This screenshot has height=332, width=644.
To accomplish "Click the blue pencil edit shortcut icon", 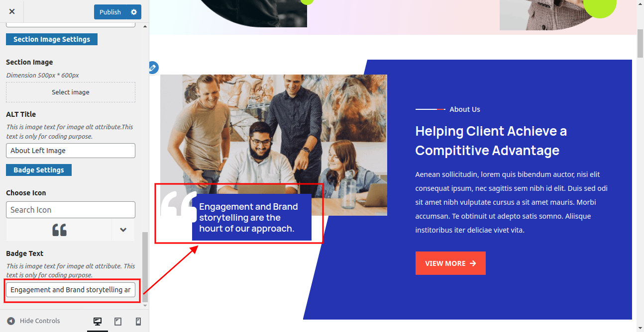I will (x=153, y=68).
